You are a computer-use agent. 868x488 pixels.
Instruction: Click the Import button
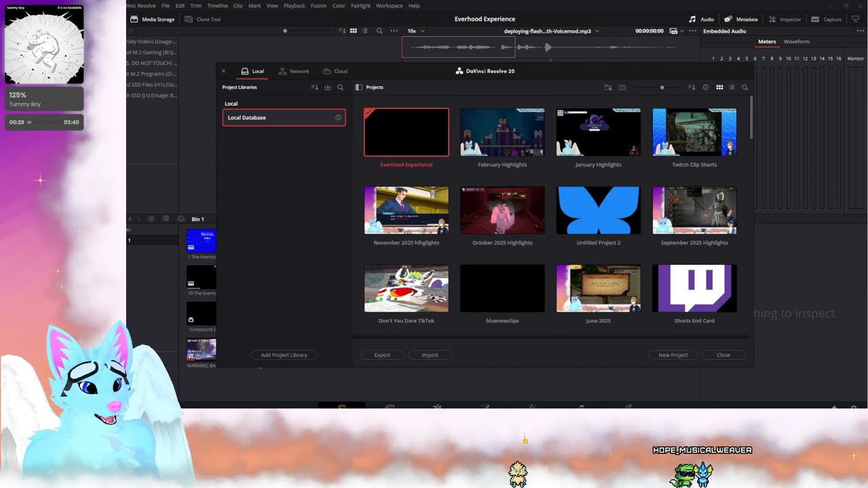click(430, 355)
